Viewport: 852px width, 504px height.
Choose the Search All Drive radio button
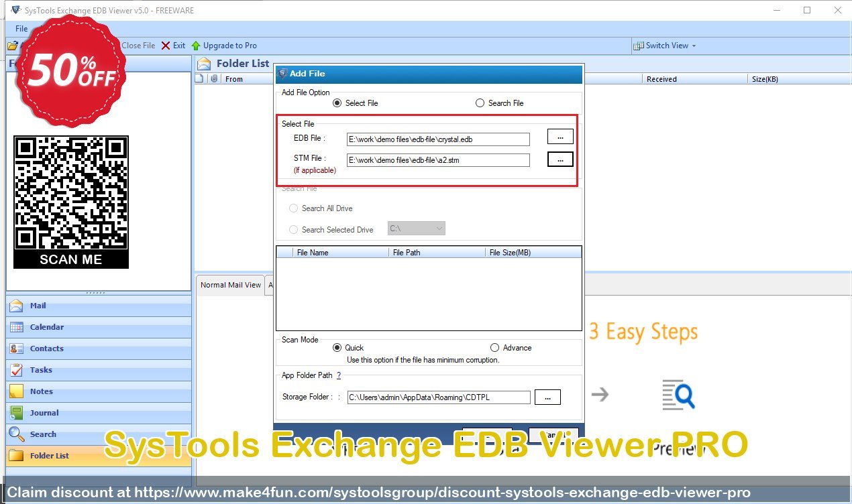pos(293,208)
